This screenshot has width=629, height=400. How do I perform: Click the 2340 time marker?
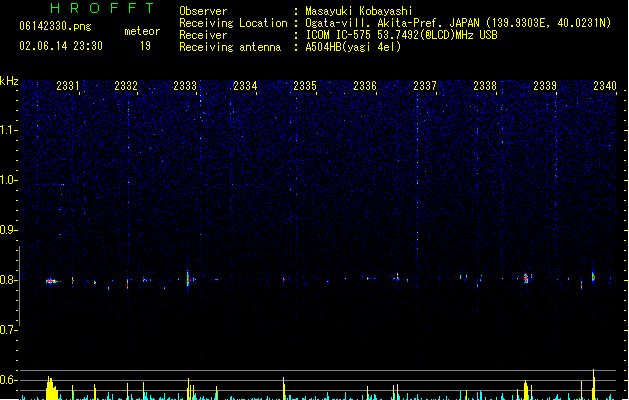click(x=605, y=86)
